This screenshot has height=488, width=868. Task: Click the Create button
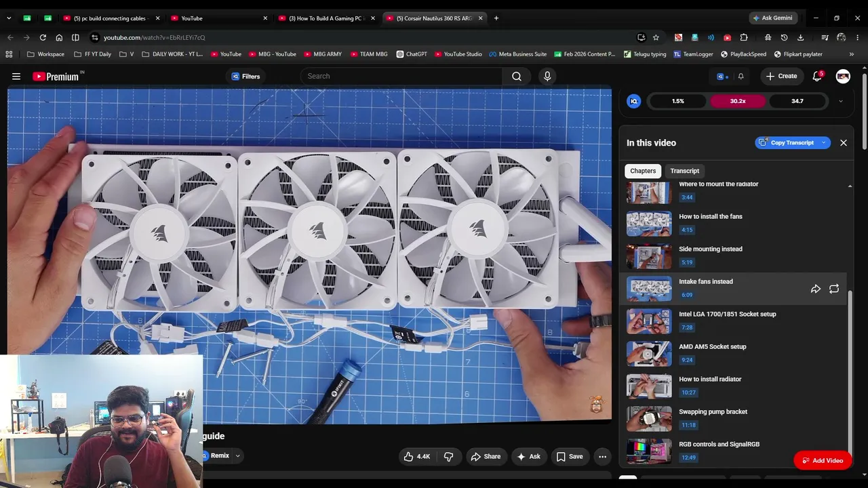(781, 77)
